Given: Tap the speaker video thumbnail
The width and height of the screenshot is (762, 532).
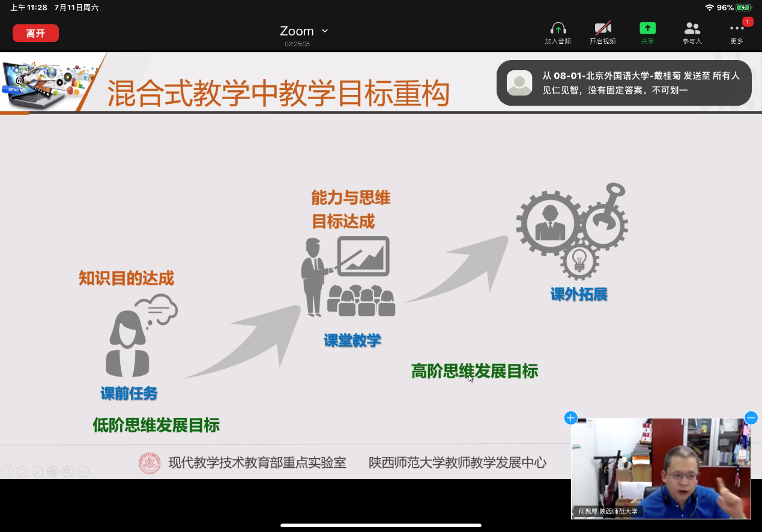Looking at the screenshot, I should (661, 468).
